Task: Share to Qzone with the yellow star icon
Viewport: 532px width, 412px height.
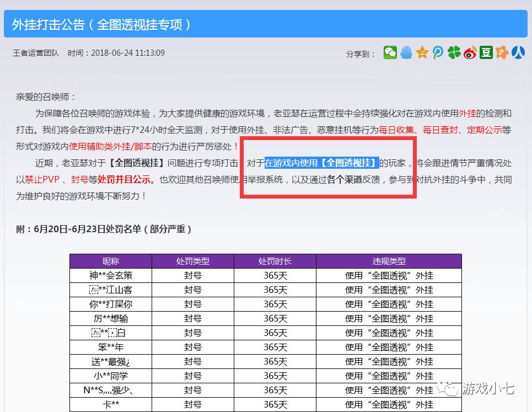Action: point(422,52)
